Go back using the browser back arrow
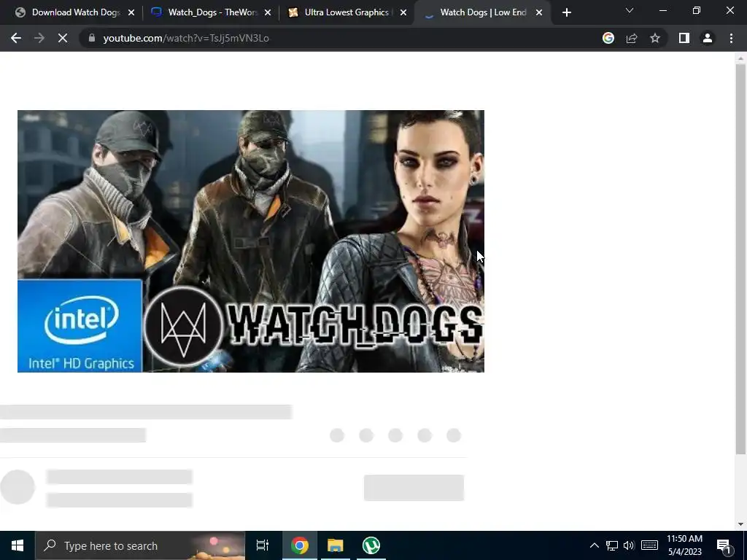 tap(16, 38)
